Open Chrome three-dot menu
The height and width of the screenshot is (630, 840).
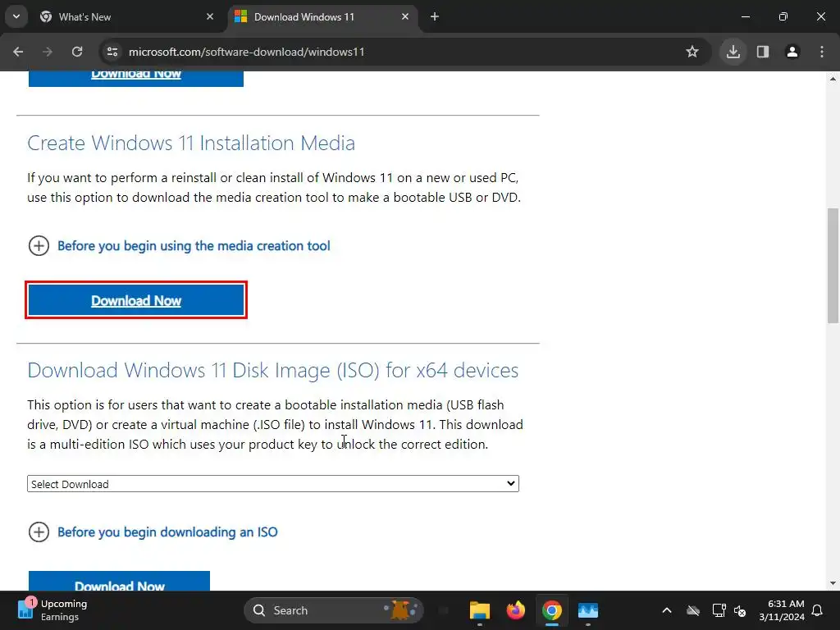[x=822, y=52]
